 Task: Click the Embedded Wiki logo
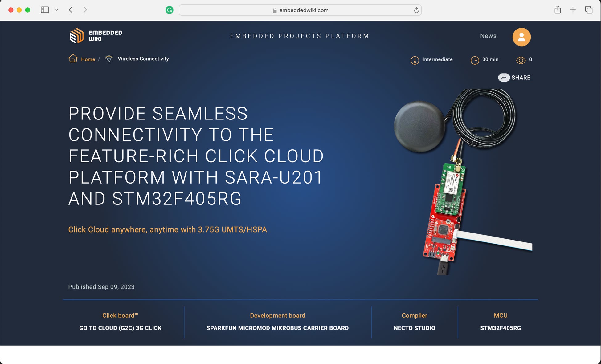pos(96,36)
